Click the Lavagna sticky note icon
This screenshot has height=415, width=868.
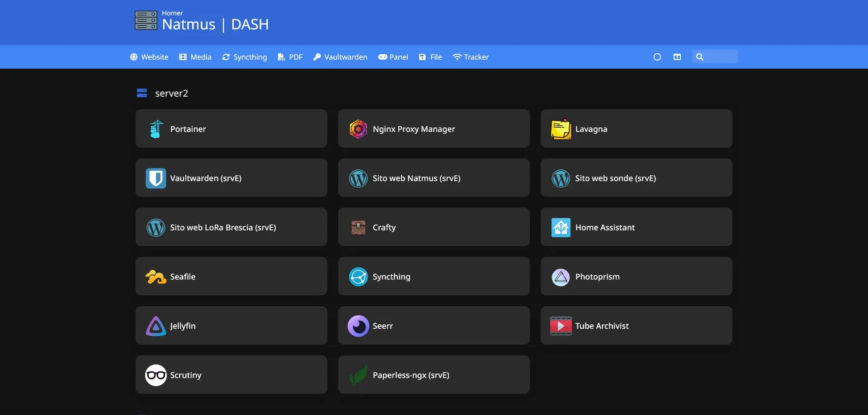click(x=561, y=129)
